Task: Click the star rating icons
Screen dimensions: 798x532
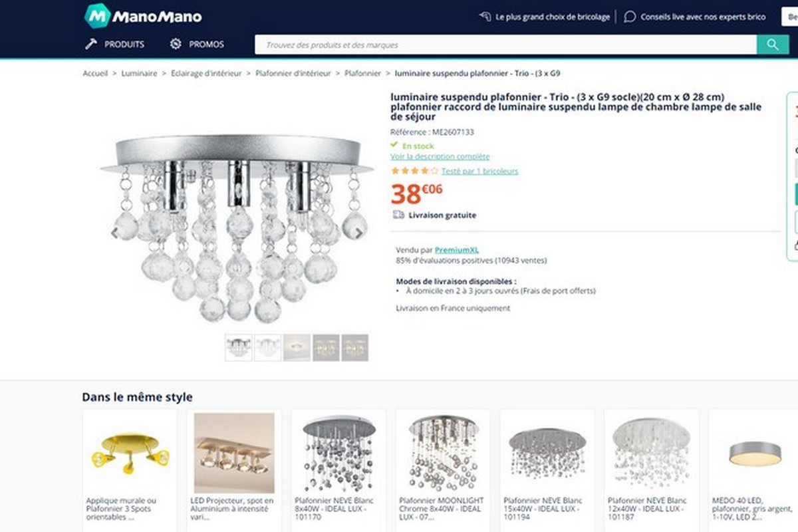Action: point(410,171)
